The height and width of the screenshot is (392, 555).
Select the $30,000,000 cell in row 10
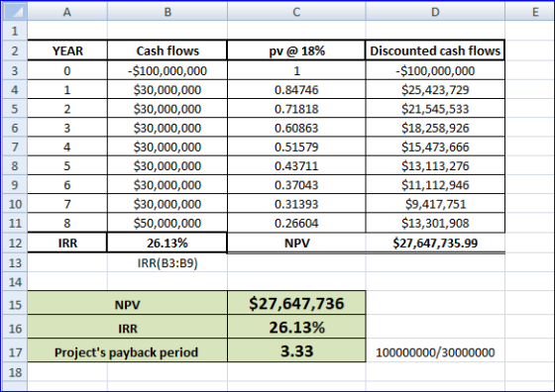pos(167,204)
